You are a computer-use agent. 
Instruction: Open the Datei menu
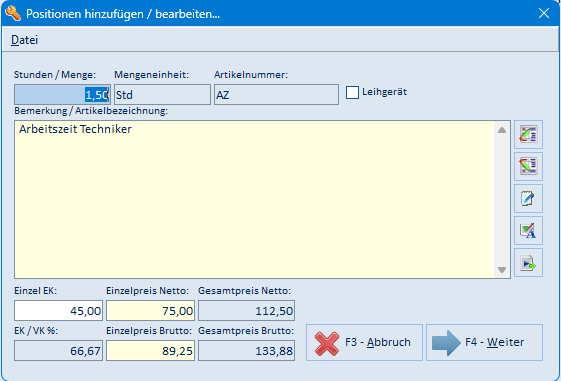pos(24,40)
